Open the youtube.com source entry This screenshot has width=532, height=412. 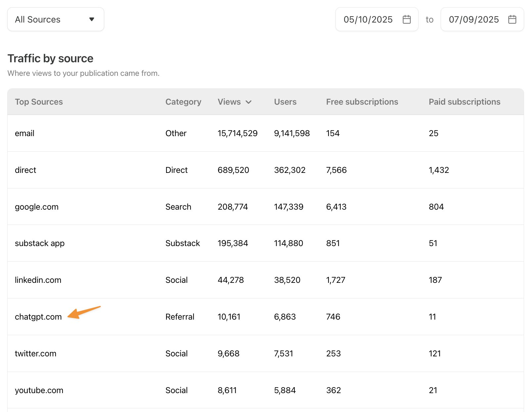[39, 390]
